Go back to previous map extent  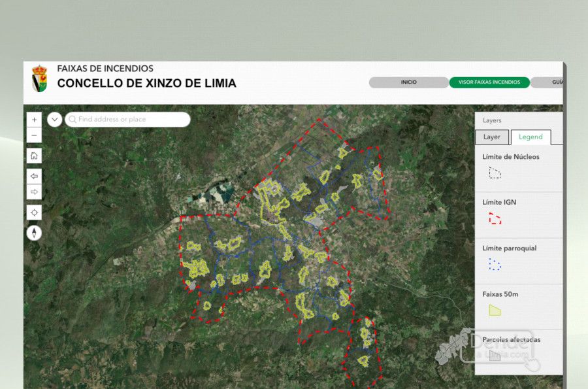pyautogui.click(x=34, y=176)
